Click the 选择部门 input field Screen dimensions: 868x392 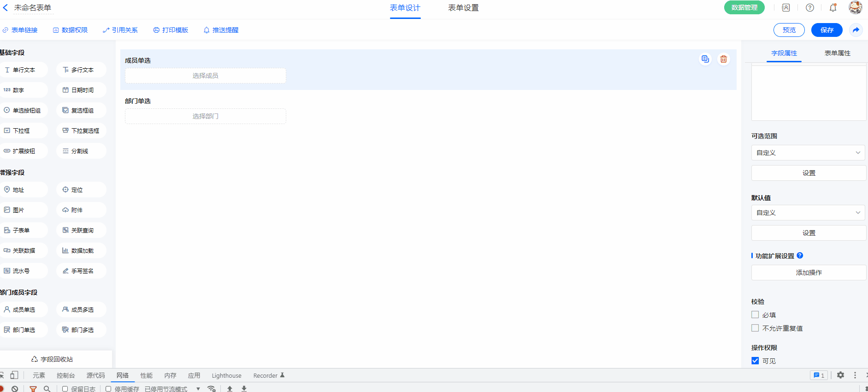pyautogui.click(x=206, y=116)
